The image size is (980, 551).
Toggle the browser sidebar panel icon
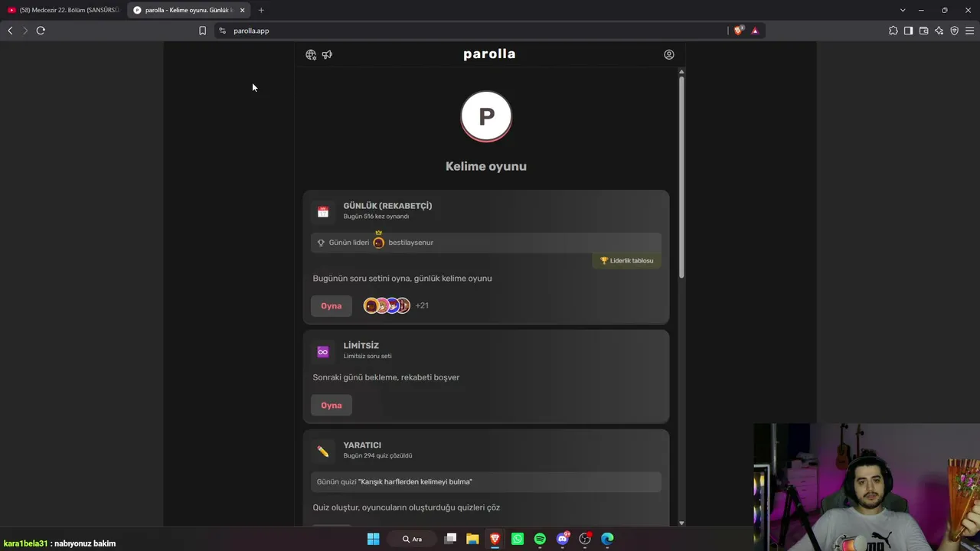[x=908, y=31]
